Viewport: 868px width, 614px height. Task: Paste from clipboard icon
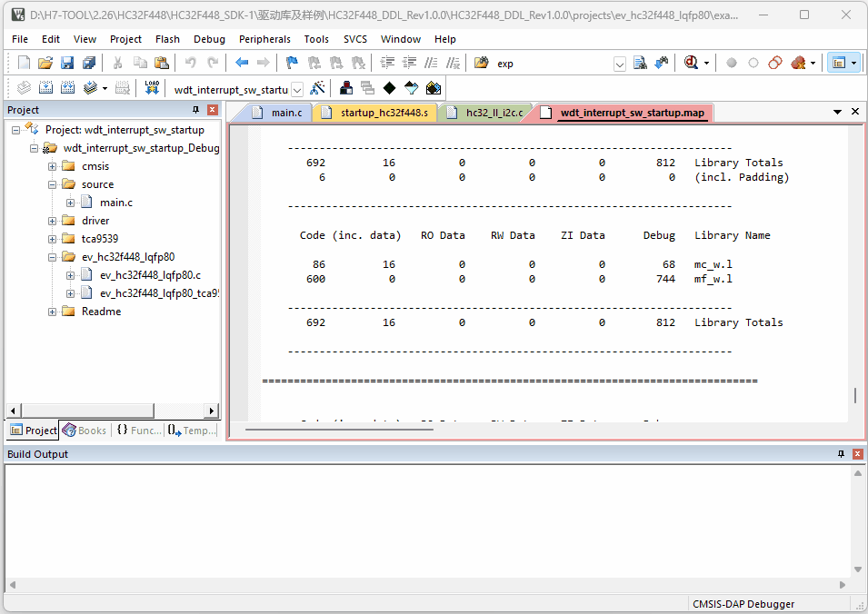tap(162, 63)
